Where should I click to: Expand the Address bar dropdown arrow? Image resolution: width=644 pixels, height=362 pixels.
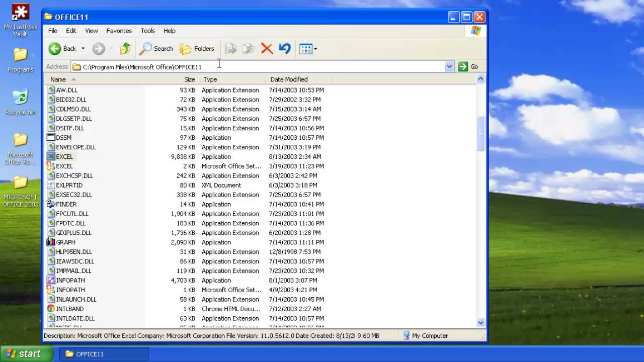click(x=449, y=67)
